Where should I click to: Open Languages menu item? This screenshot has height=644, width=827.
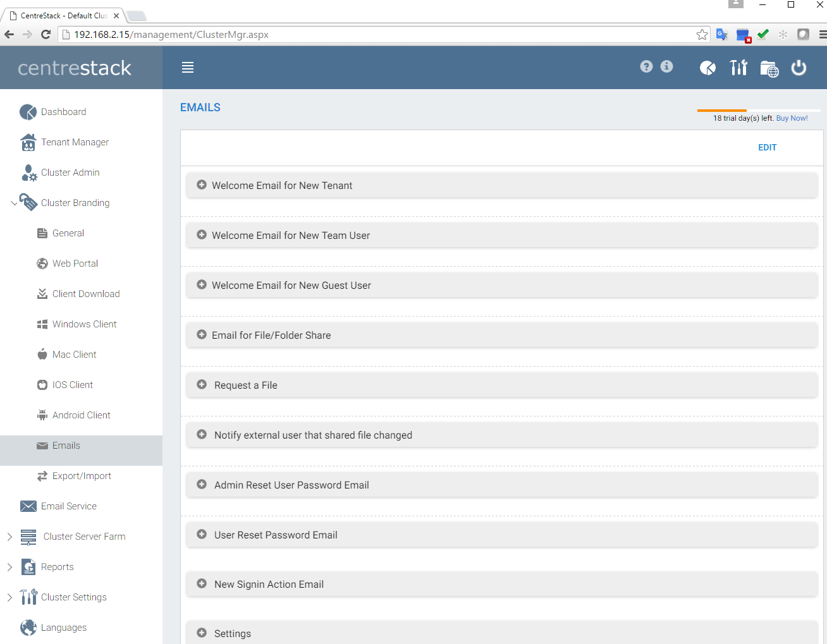coord(64,628)
